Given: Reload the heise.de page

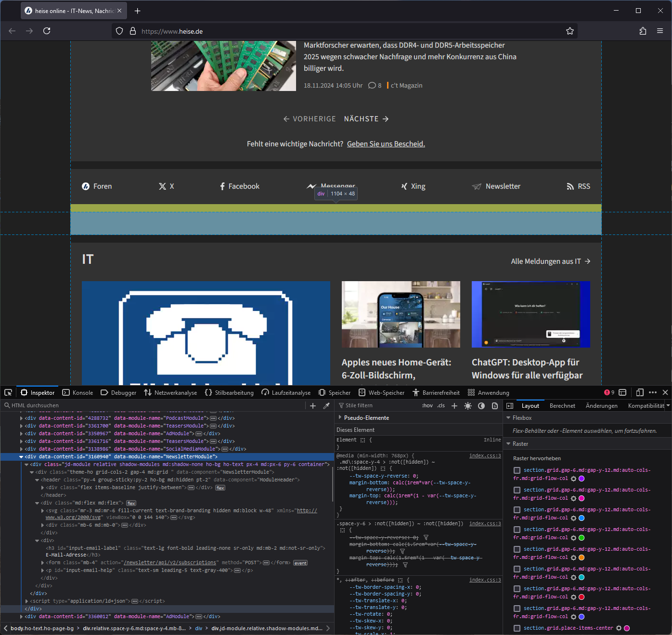Looking at the screenshot, I should click(47, 31).
